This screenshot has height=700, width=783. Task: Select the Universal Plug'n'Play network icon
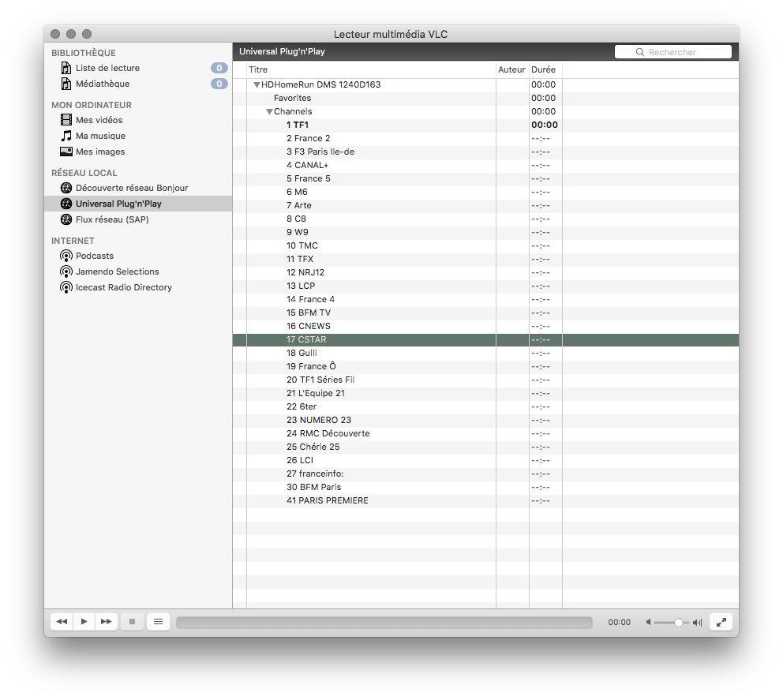coord(66,204)
